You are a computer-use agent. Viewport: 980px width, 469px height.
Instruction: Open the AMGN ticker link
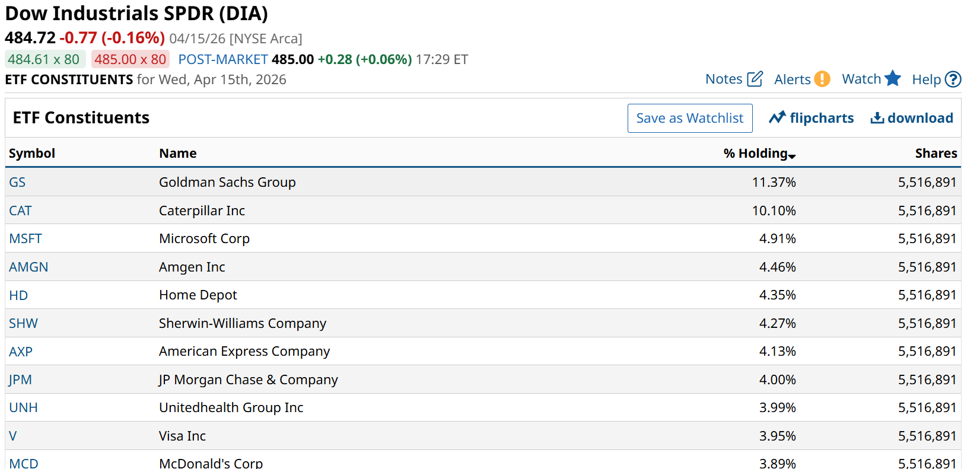pyautogui.click(x=28, y=267)
